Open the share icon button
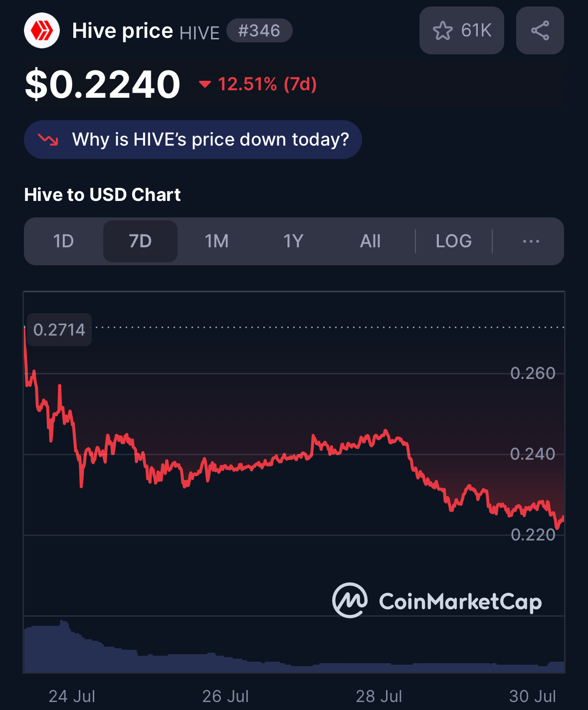The image size is (588, 710). click(540, 30)
